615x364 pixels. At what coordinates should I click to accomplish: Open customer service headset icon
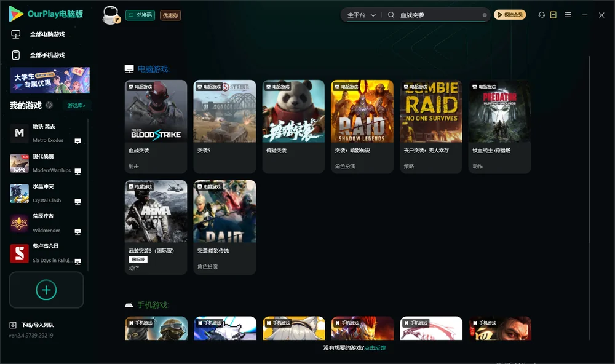[x=542, y=15]
